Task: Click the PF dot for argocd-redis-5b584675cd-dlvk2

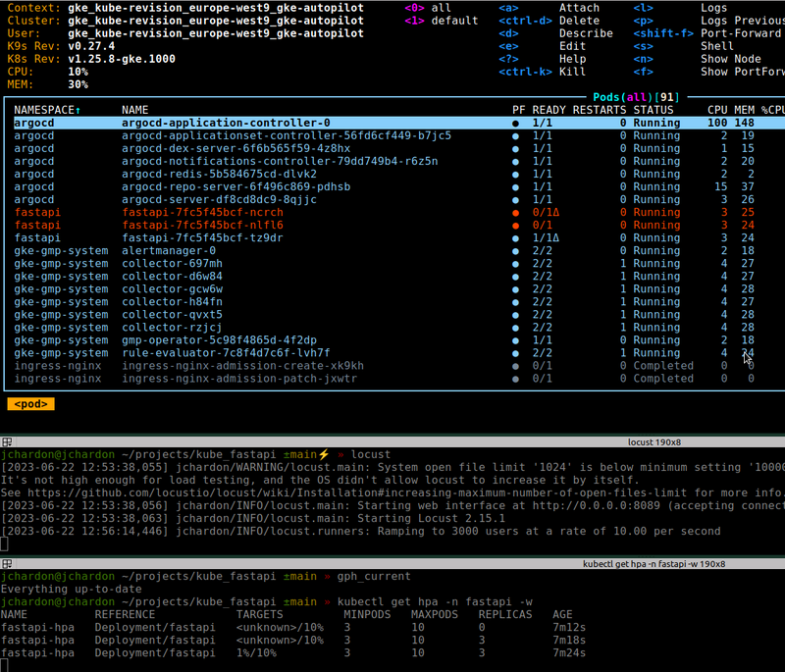Action: [x=516, y=175]
